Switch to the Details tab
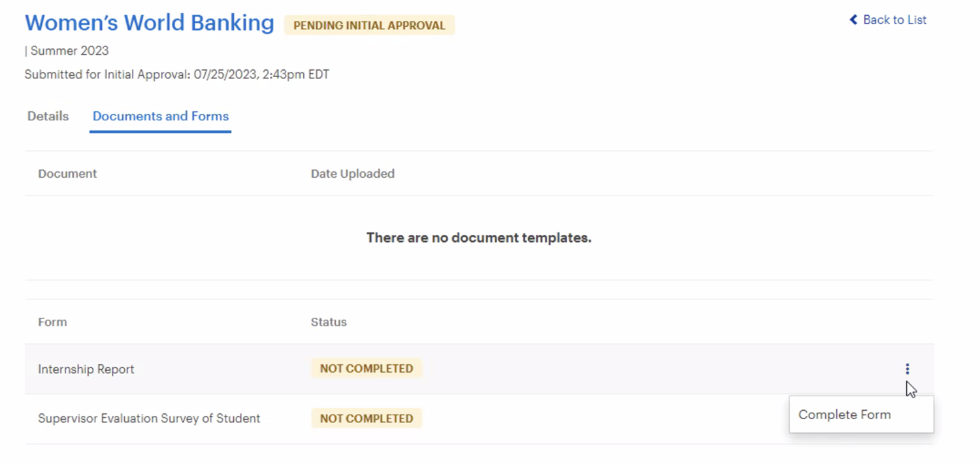 click(48, 116)
